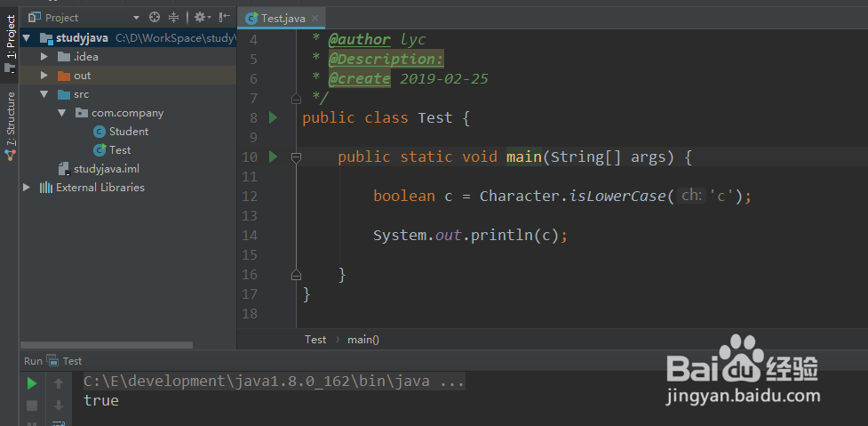
Task: Click the @create tag in comment
Action: pos(360,78)
